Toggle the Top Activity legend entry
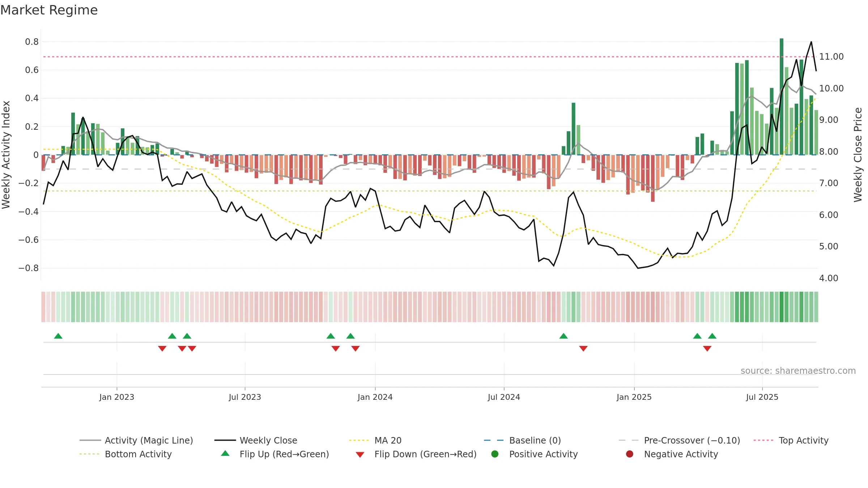Image resolution: width=868 pixels, height=488 pixels. [791, 440]
